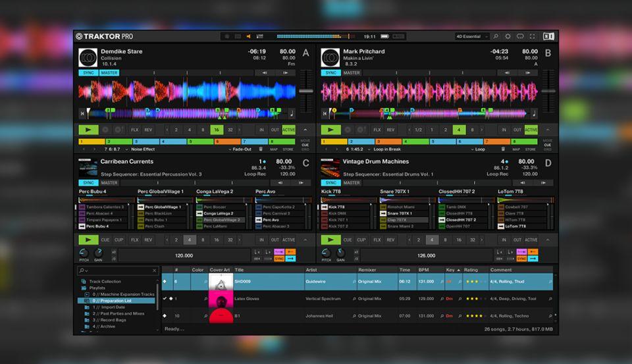Image resolution: width=632 pixels, height=364 pixels.
Task: Nudge Deck A tempo bend left
Action: (x=265, y=73)
